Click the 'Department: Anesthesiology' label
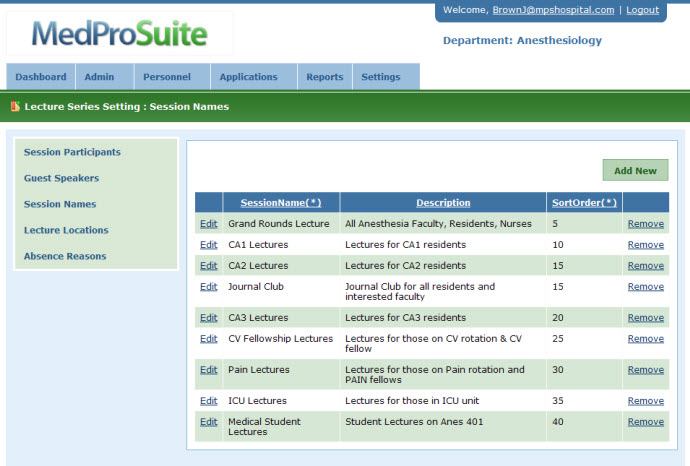 click(522, 40)
